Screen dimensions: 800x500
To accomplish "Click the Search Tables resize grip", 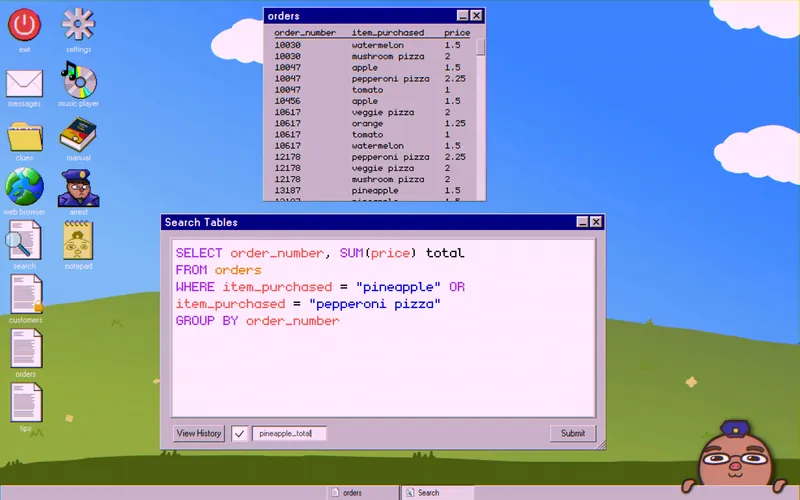I will (x=601, y=445).
